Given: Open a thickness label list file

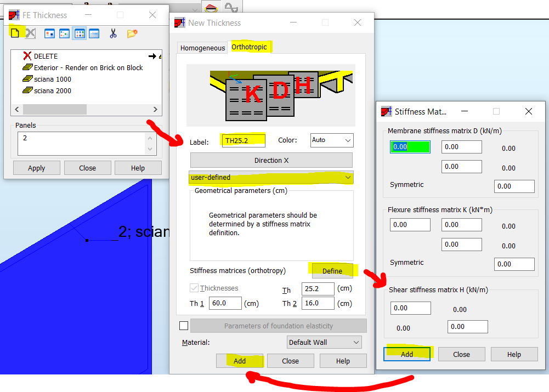Looking at the screenshot, I should (x=131, y=33).
